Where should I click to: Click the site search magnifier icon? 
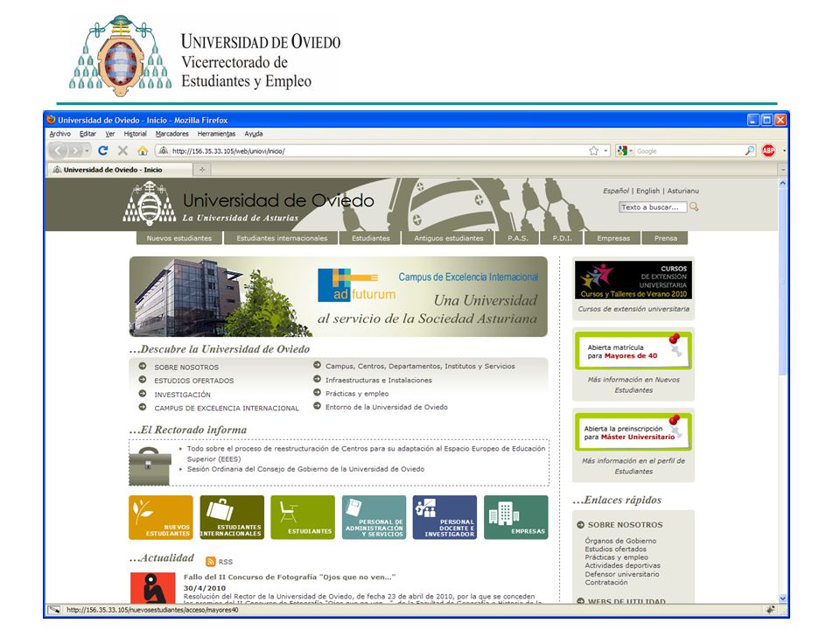pos(694,206)
